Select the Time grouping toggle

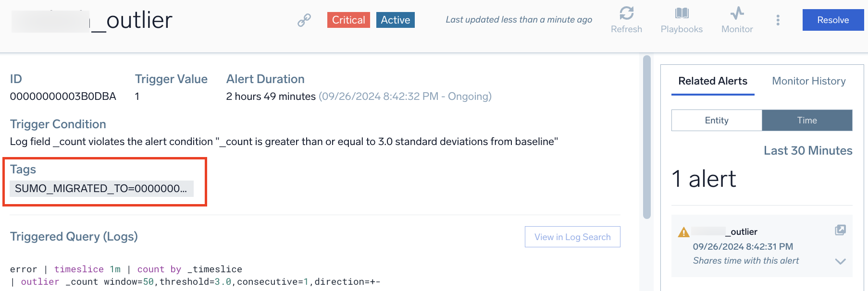(807, 120)
